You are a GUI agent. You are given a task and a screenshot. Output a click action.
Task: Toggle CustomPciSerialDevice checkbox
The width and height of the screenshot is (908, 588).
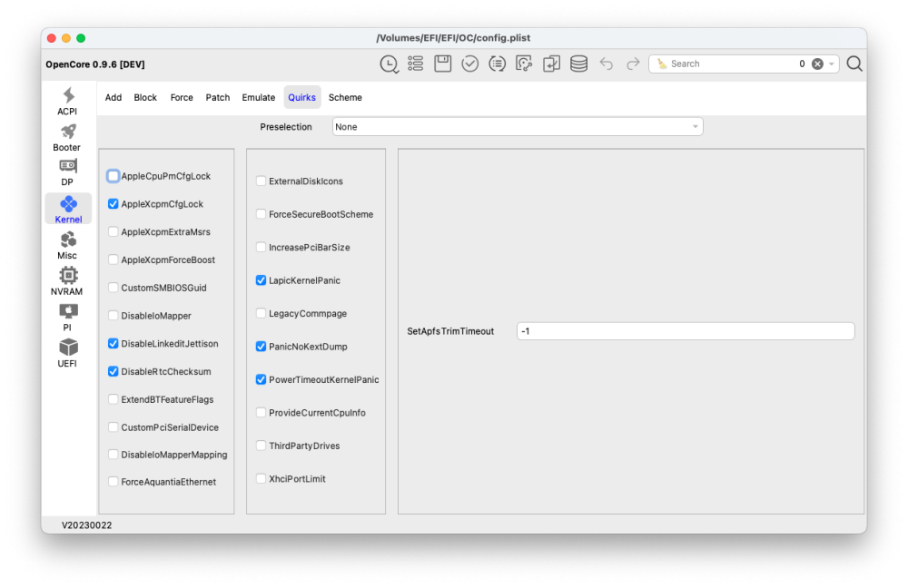113,427
